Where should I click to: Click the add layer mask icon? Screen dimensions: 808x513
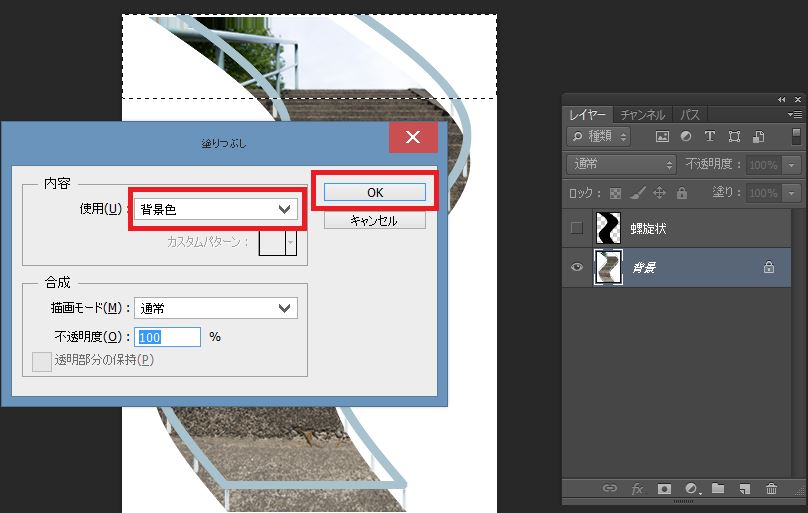click(663, 489)
